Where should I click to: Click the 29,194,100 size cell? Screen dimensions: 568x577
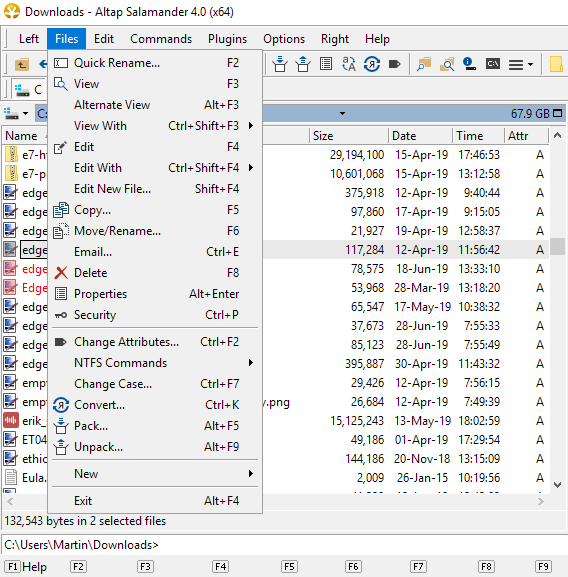click(x=357, y=155)
